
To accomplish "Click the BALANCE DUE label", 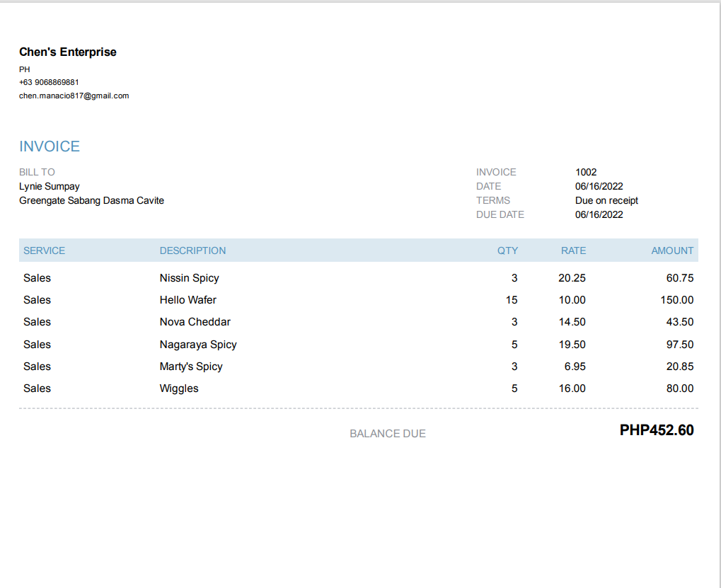I will coord(388,434).
